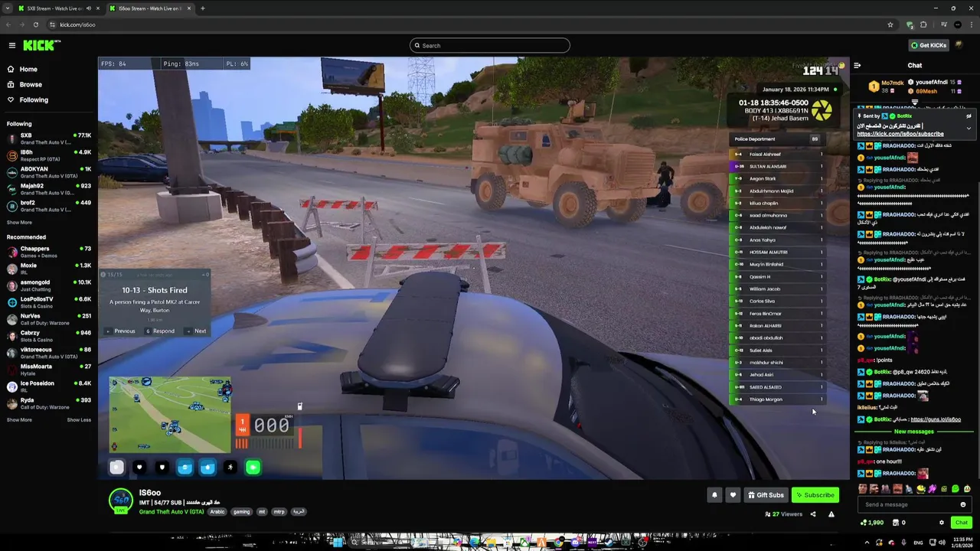Go back in browser
Screen dimensions: 980x551
tap(8, 24)
